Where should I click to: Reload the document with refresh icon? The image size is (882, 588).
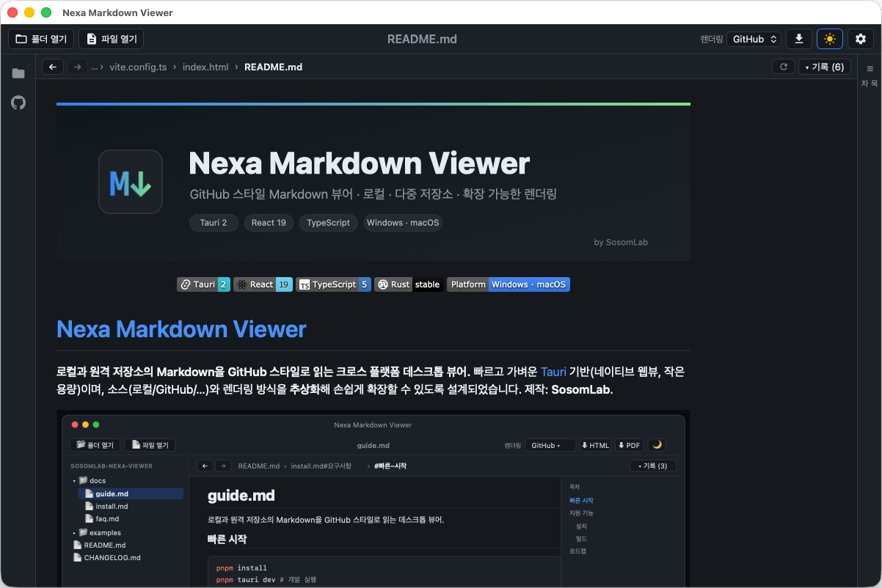[x=784, y=67]
